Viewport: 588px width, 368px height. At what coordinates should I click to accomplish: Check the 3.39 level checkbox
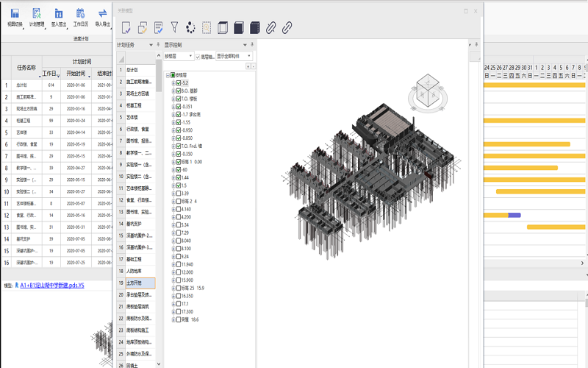tap(179, 194)
